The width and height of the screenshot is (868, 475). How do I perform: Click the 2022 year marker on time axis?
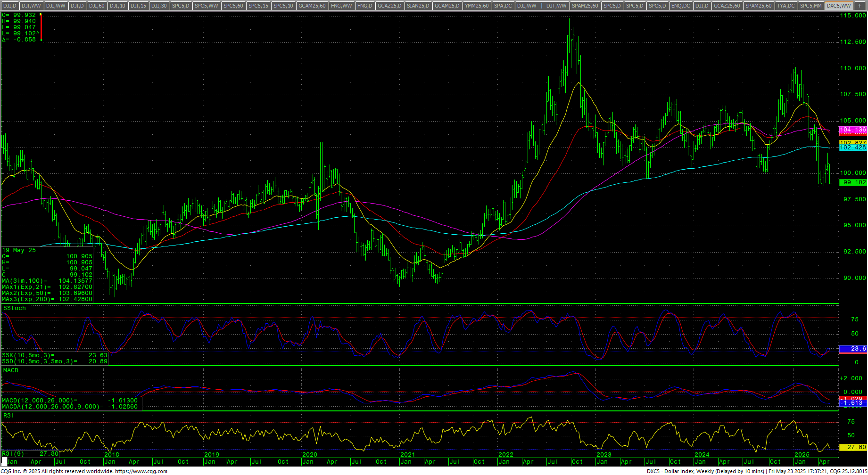pyautogui.click(x=506, y=455)
